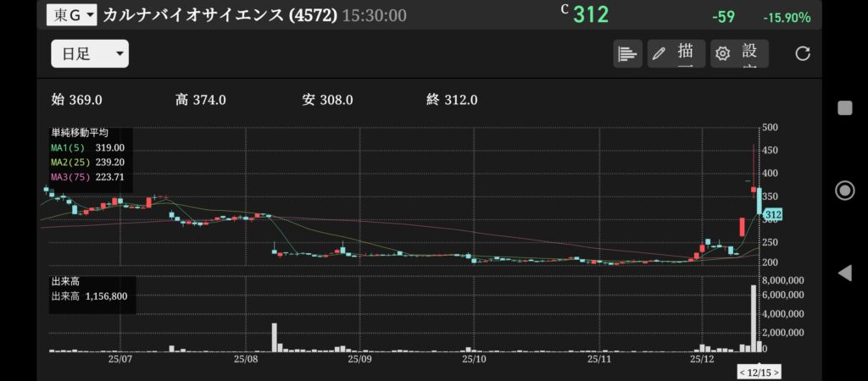Open the price-by-volume histogram icon
The image size is (868, 381).
click(627, 54)
